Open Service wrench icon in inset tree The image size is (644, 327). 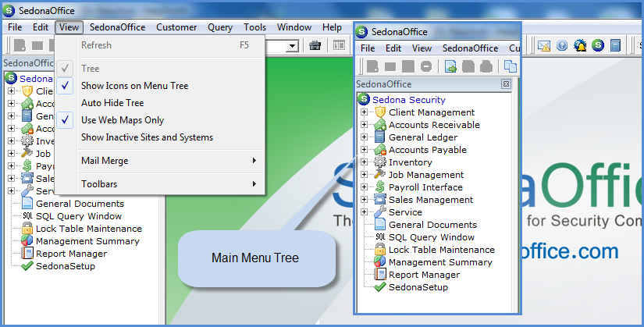[x=380, y=212]
